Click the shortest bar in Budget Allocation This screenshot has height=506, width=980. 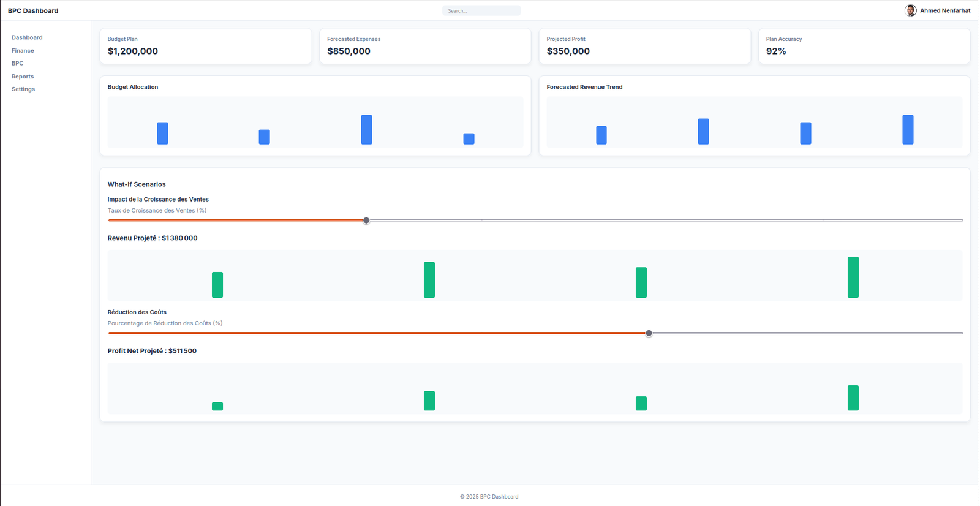tap(469, 139)
